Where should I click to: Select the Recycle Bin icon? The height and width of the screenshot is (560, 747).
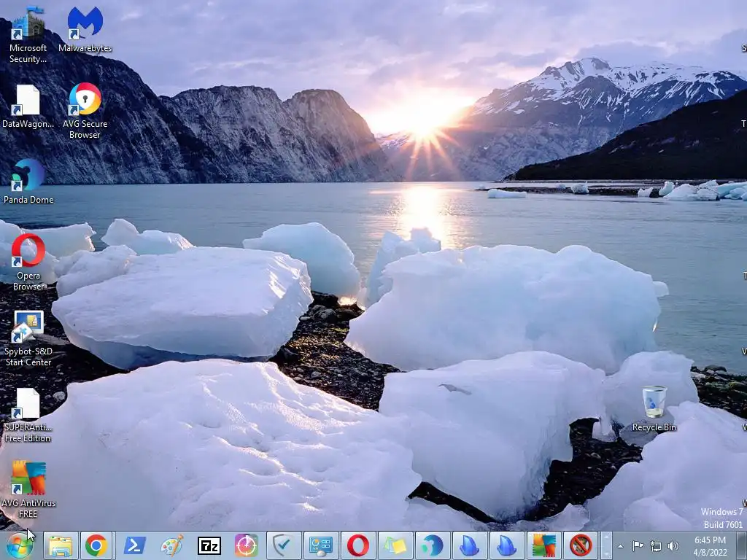click(x=654, y=408)
